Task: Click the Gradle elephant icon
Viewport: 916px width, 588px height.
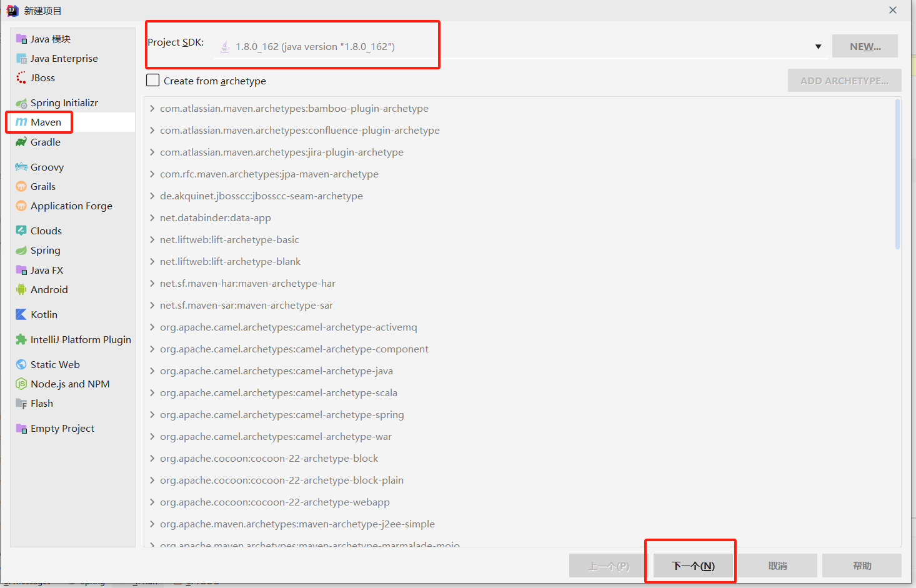Action: coord(21,142)
